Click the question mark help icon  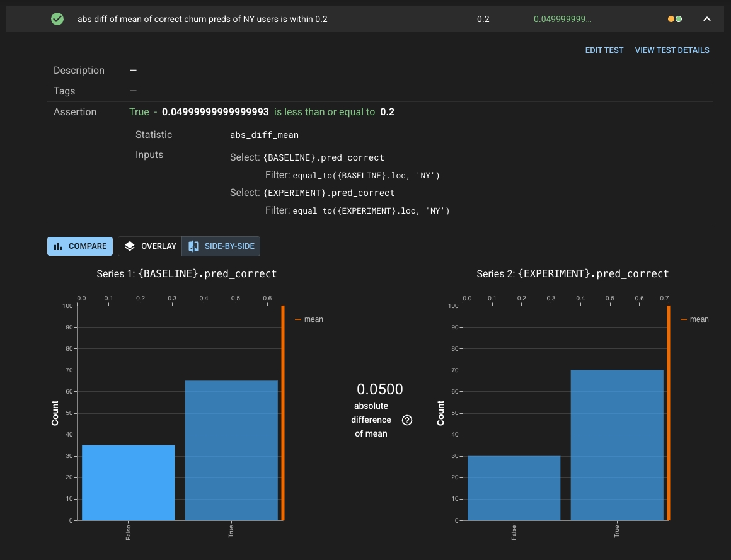point(407,420)
